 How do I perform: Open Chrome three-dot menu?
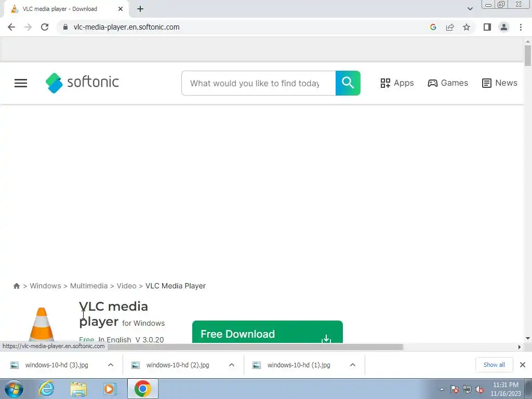click(521, 27)
